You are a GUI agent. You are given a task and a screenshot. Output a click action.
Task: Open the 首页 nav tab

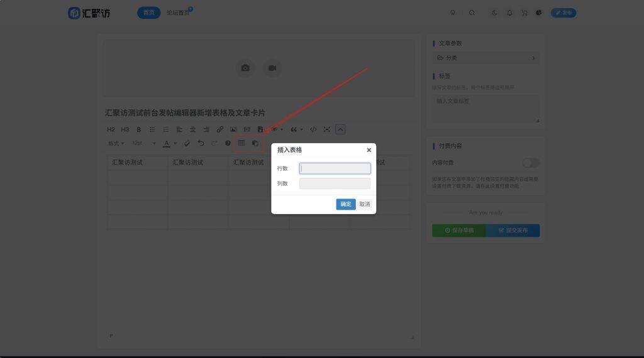(148, 13)
